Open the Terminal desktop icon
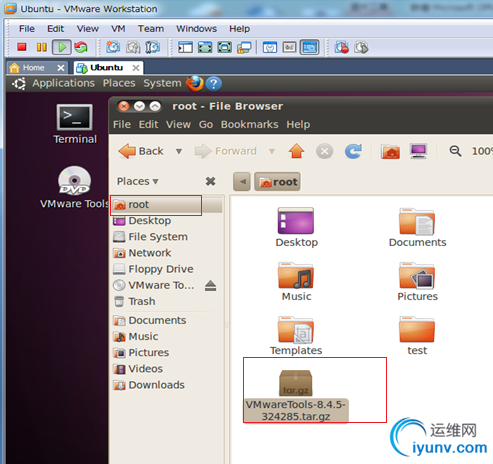This screenshot has width=493, height=464. 75,124
